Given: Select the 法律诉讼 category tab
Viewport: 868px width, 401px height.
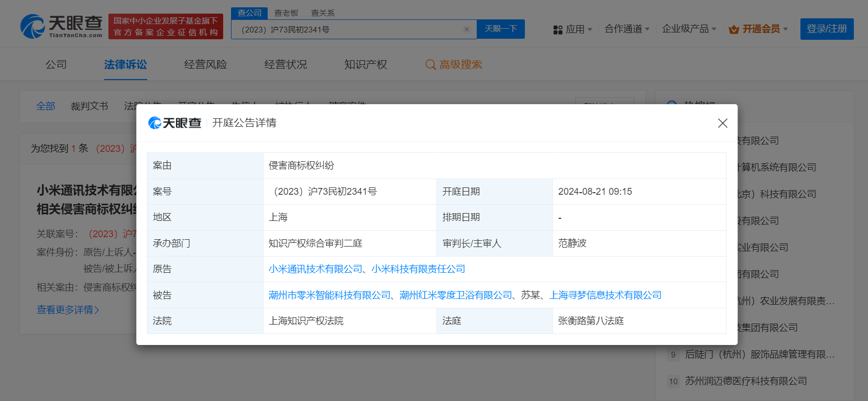Looking at the screenshot, I should pos(125,64).
